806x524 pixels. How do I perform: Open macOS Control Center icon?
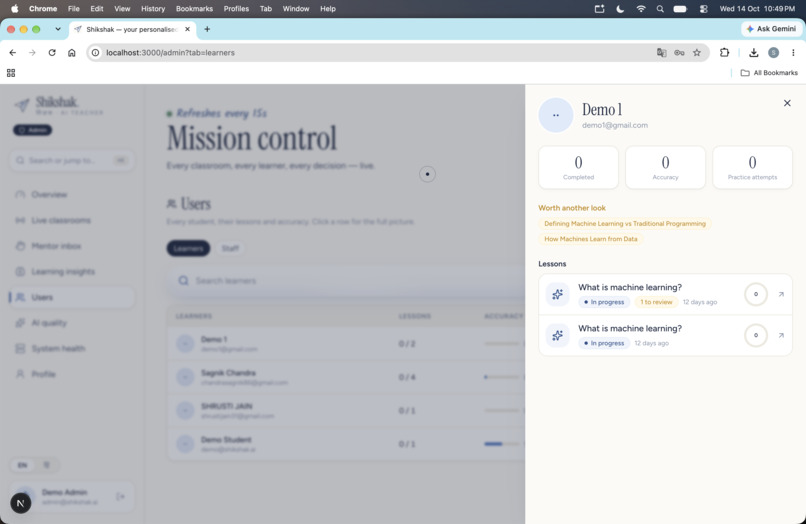pos(704,9)
